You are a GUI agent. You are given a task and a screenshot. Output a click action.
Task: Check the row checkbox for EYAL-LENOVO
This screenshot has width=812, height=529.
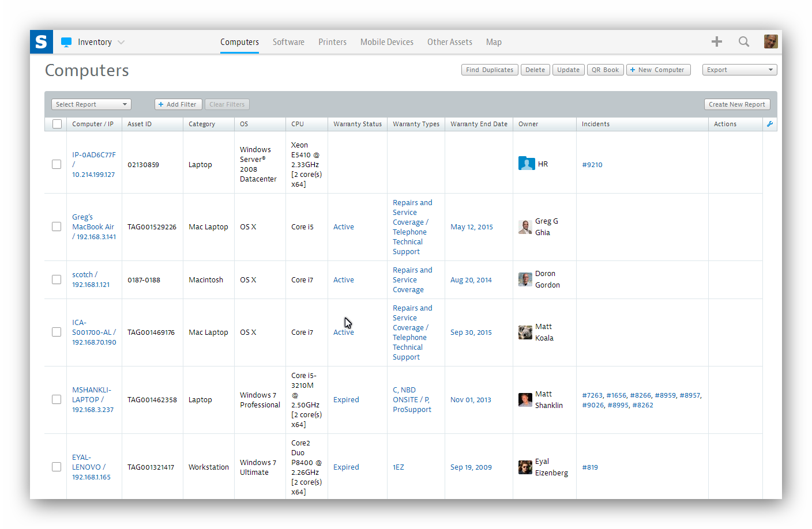(56, 467)
